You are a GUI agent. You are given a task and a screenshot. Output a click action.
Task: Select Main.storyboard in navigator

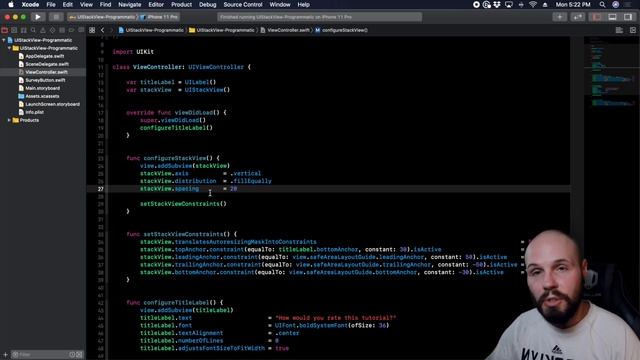point(42,88)
